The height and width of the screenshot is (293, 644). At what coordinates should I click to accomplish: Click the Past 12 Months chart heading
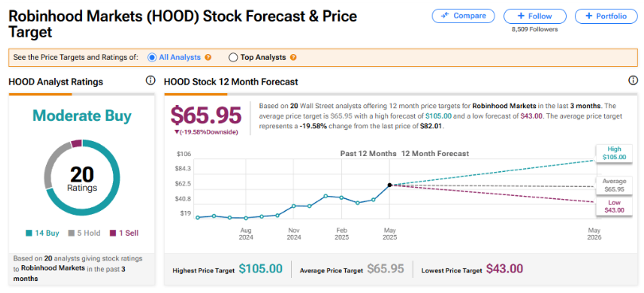[x=368, y=154]
